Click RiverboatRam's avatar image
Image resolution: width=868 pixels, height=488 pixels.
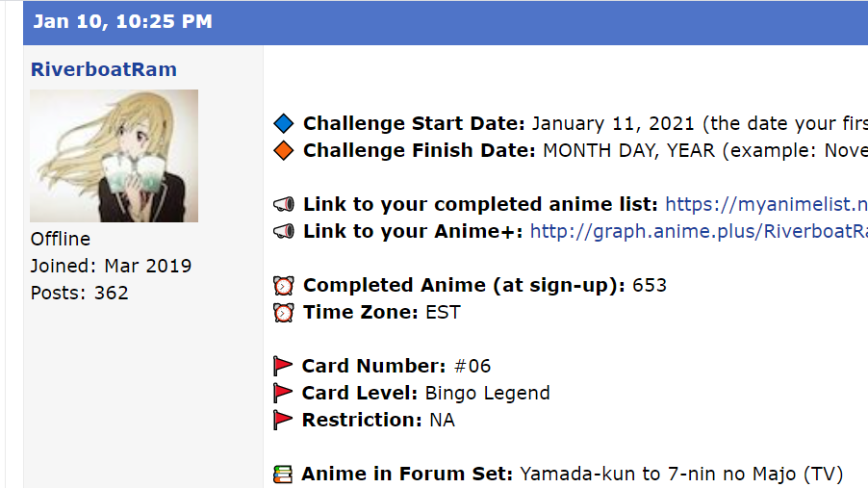(114, 156)
